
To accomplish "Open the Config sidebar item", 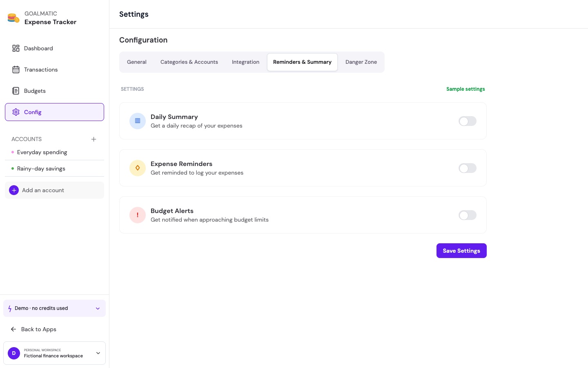I will (x=54, y=112).
